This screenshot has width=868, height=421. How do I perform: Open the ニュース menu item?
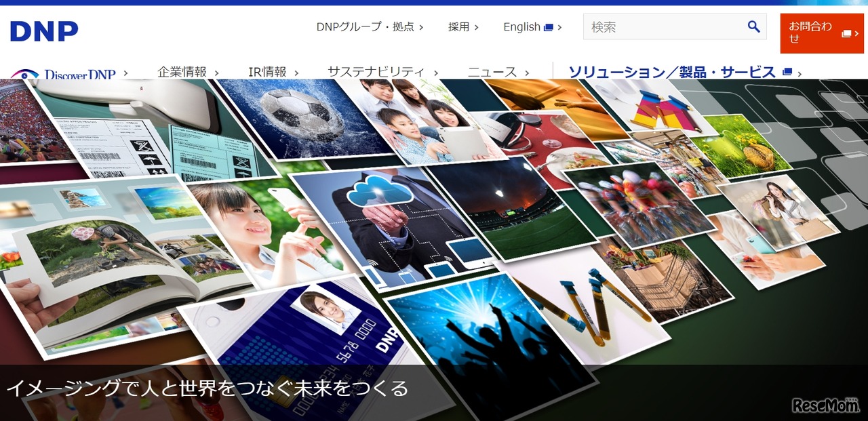(498, 72)
